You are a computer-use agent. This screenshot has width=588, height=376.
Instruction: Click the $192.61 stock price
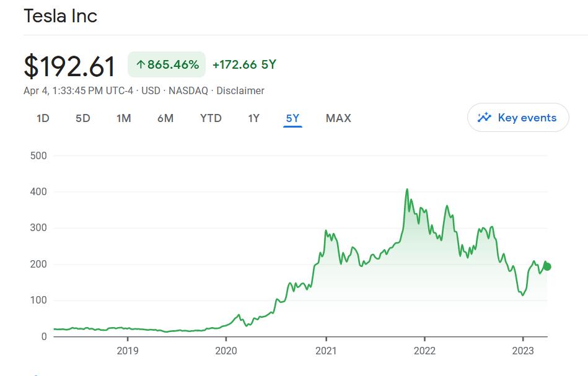69,66
